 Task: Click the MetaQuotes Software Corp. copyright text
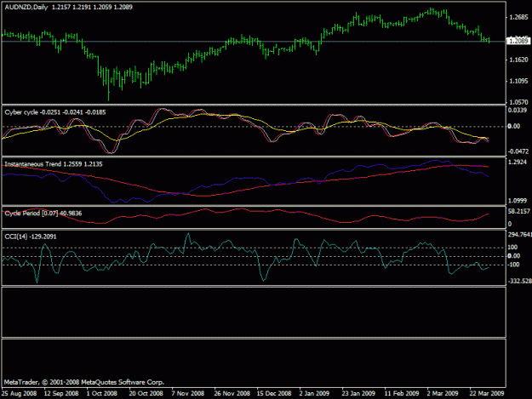[x=84, y=382]
